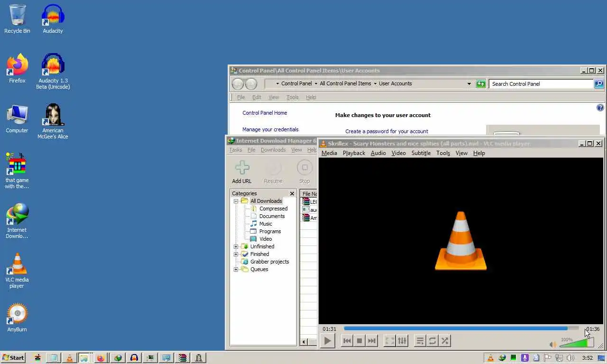Select Compressed category in IDM

point(273,209)
